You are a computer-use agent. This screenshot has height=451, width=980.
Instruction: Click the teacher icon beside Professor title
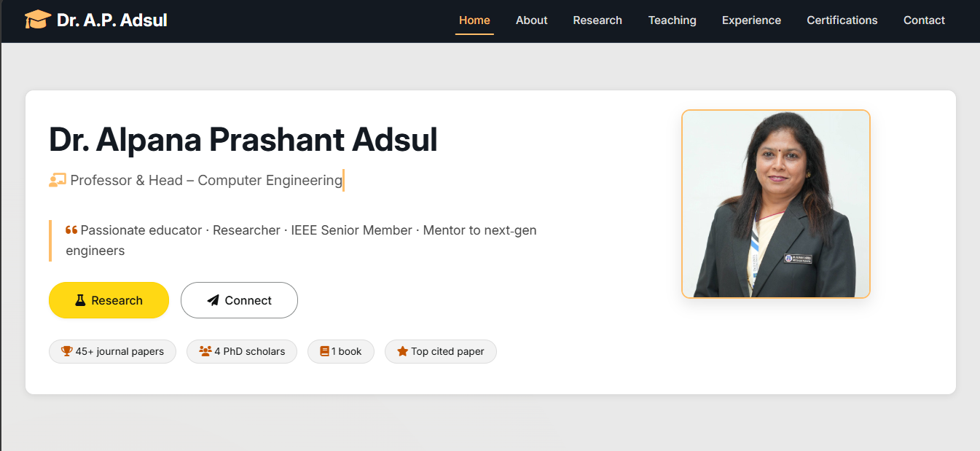pos(58,180)
